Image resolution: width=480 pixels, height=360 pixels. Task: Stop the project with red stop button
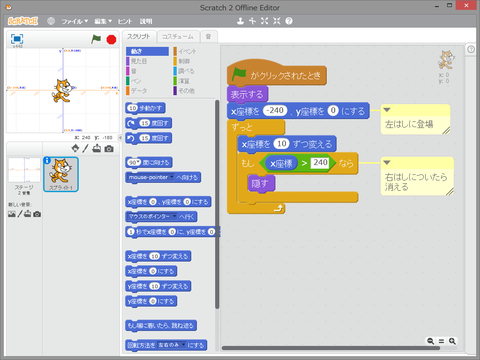(x=111, y=40)
